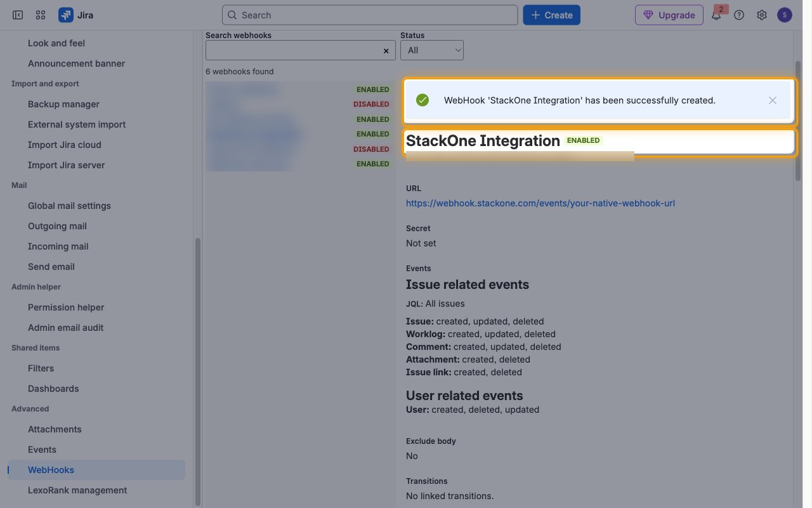Open Announcement banner page
This screenshot has height=508, width=812.
pyautogui.click(x=76, y=63)
